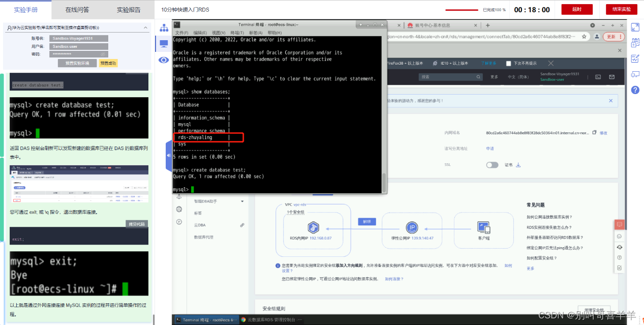Click the 预置实验环境 button
The width and height of the screenshot is (644, 325).
(x=77, y=63)
